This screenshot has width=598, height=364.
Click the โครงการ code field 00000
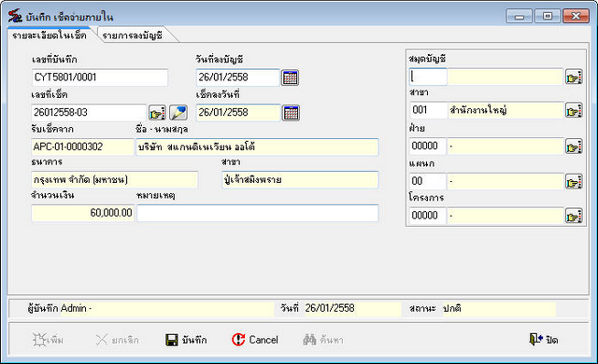click(x=428, y=216)
